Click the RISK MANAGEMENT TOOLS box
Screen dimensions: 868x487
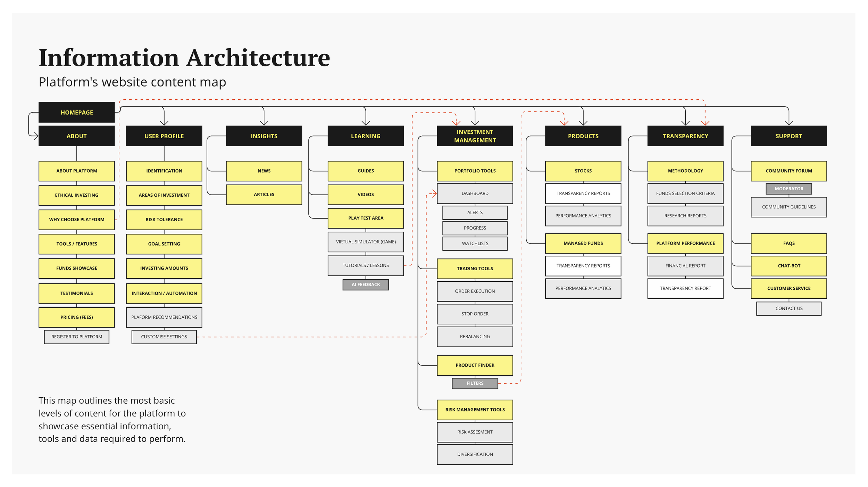[x=475, y=410]
